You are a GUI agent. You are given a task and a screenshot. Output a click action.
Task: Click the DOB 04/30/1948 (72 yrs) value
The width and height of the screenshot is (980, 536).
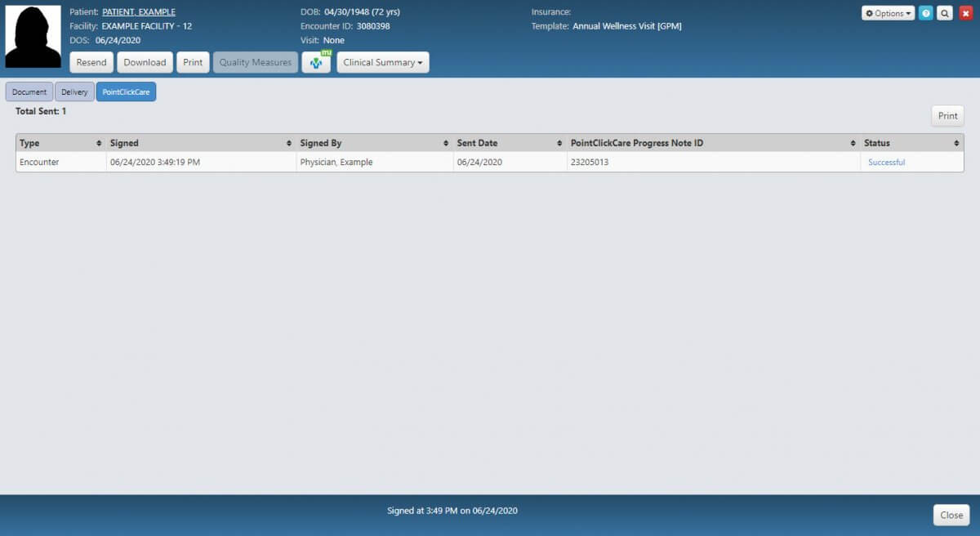tap(362, 12)
